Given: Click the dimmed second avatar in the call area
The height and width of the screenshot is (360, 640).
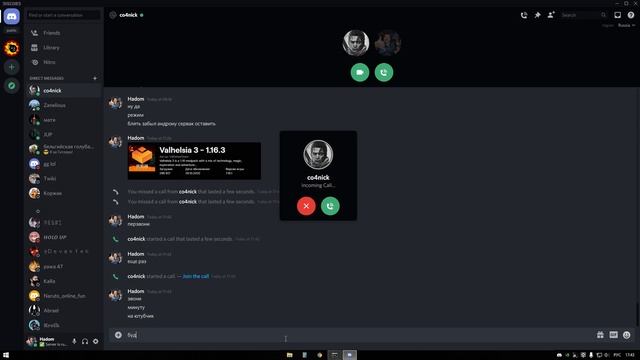Looking at the screenshot, I should [x=388, y=42].
